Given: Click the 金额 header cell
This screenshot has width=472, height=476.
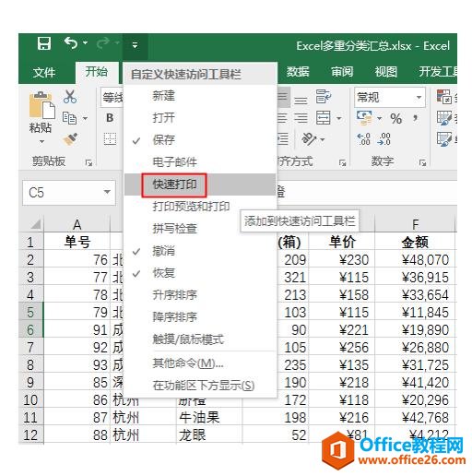Looking at the screenshot, I should click(x=415, y=242).
